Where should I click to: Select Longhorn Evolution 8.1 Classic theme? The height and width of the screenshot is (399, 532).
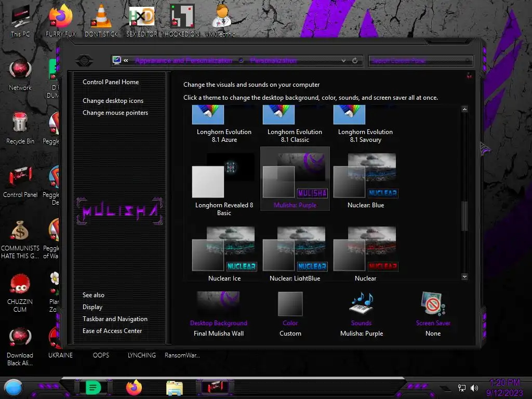(295, 124)
